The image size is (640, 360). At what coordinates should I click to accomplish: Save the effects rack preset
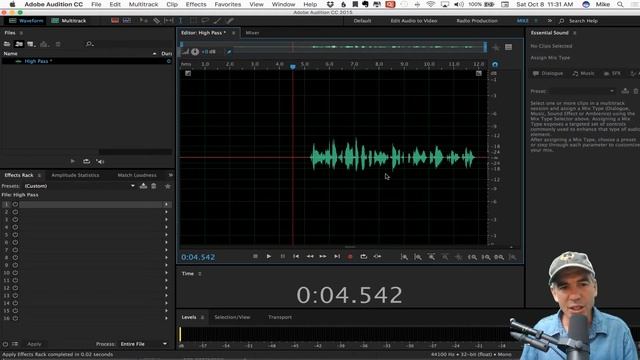143,186
